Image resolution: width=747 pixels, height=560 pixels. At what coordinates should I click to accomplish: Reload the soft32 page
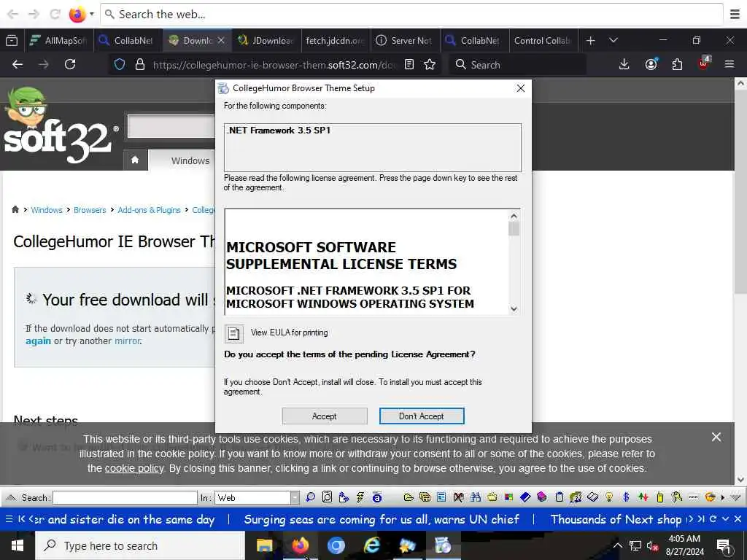tap(70, 65)
